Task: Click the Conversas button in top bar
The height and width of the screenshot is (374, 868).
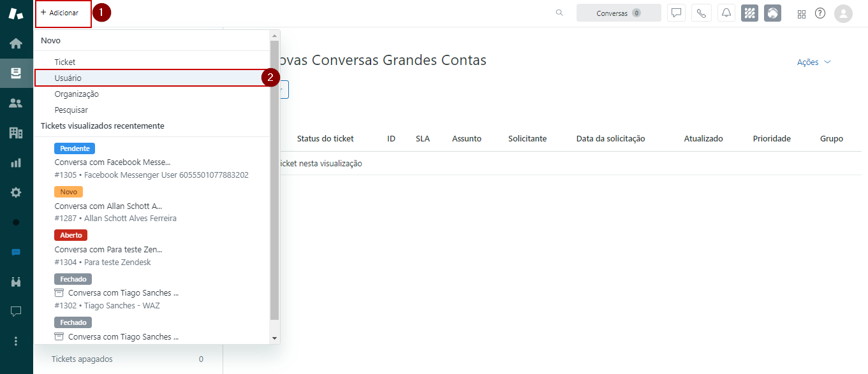Action: 618,13
